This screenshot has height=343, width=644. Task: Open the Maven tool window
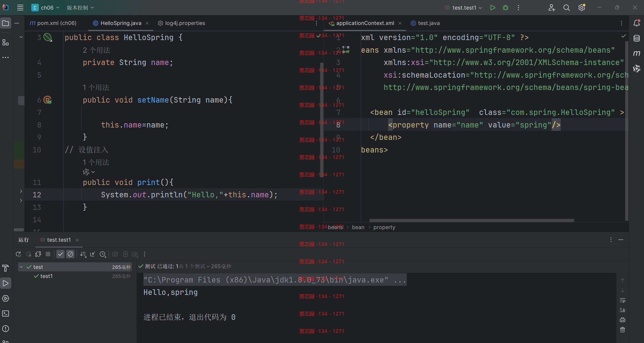point(637,53)
